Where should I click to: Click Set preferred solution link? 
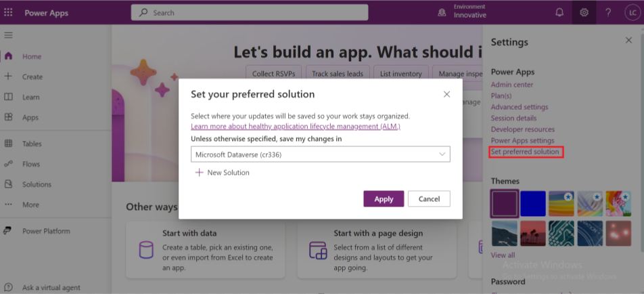(525, 152)
